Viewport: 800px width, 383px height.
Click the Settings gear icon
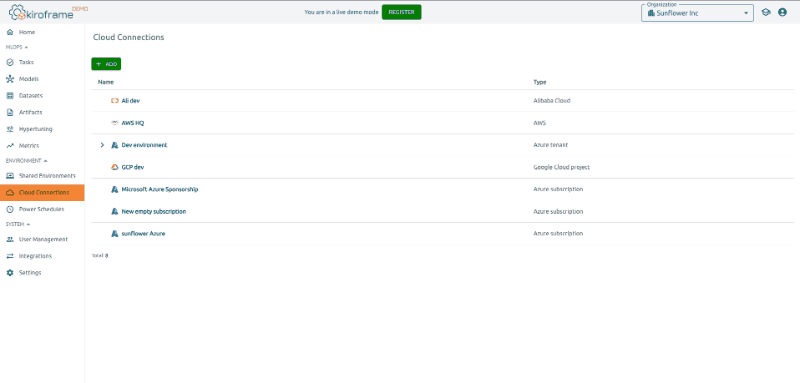click(x=10, y=273)
